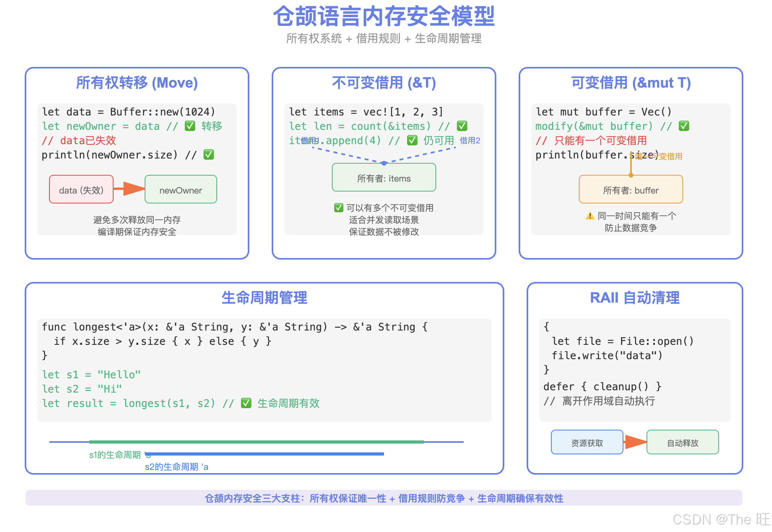Click the checkmark after modify(&mut buffer)
772x532 pixels.
[684, 126]
